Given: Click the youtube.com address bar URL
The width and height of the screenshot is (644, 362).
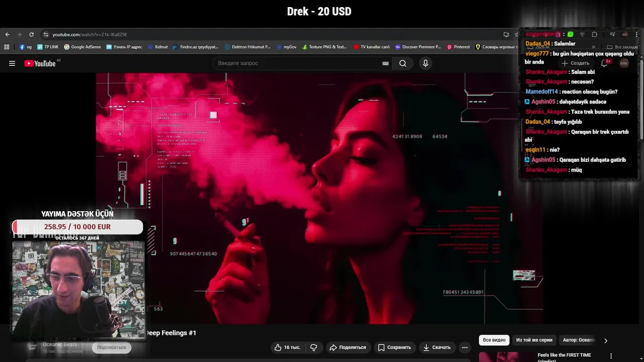Looking at the screenshot, I should pyautogui.click(x=90, y=35).
